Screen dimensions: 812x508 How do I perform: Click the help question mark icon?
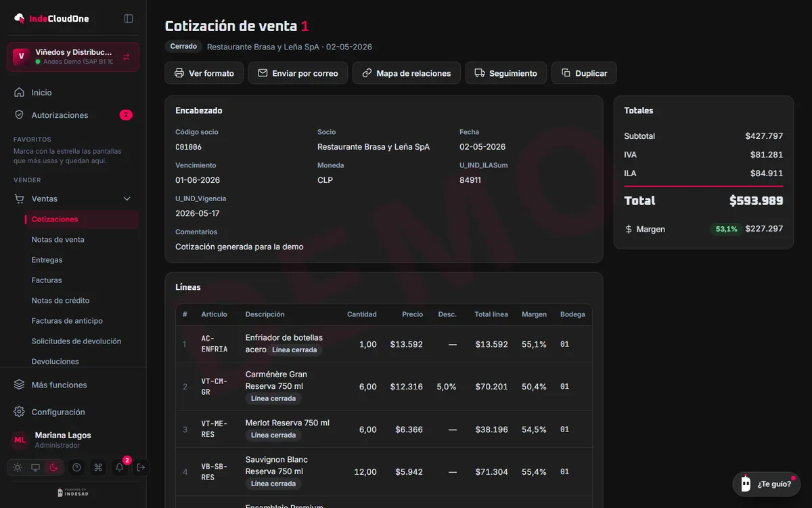[76, 467]
